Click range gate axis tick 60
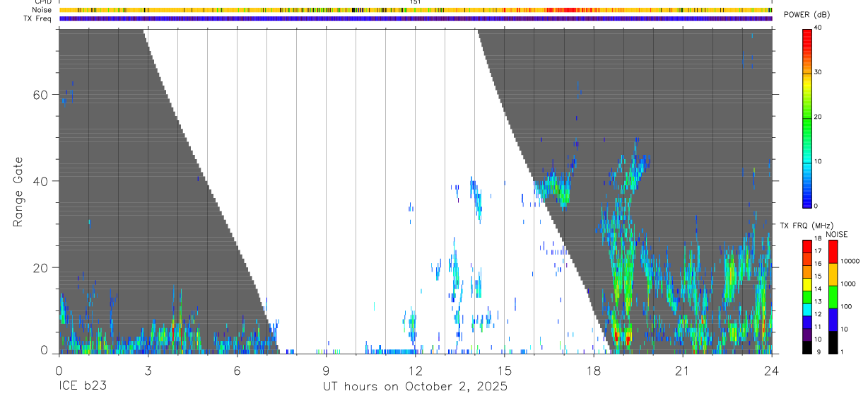The image size is (868, 401). click(40, 95)
